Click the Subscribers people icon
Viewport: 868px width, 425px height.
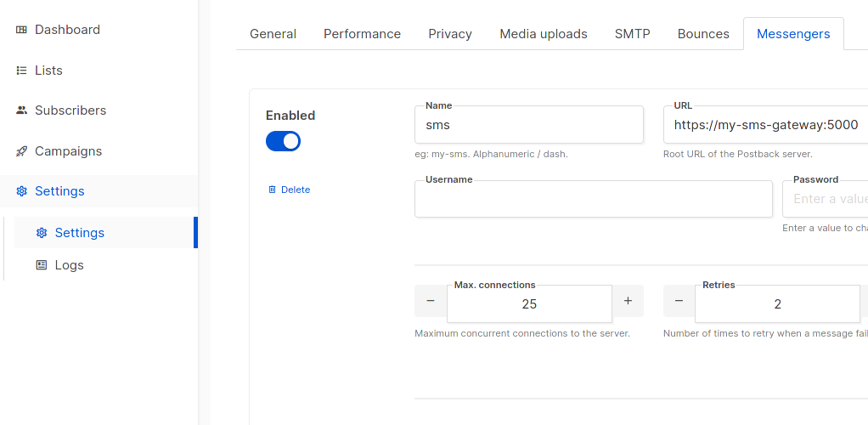22,110
